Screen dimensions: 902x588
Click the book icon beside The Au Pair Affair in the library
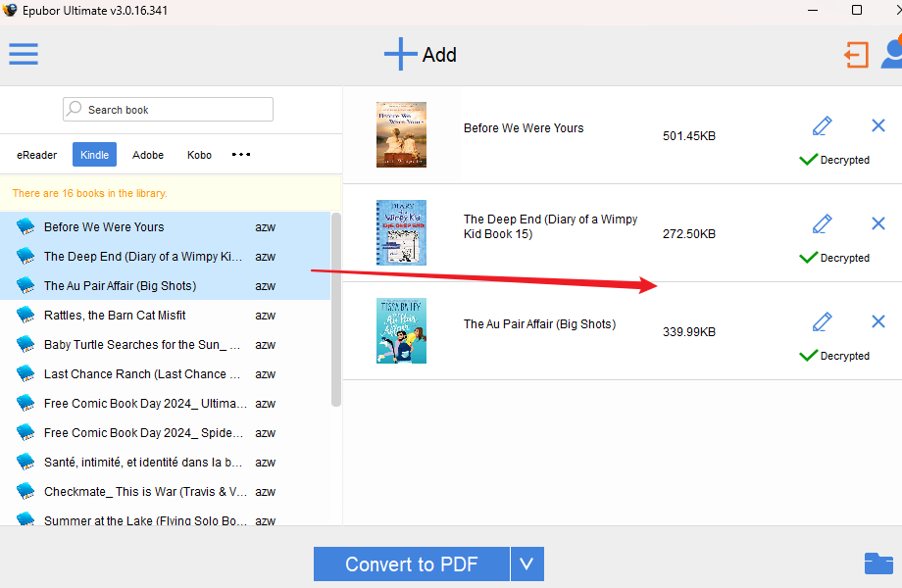pos(25,285)
